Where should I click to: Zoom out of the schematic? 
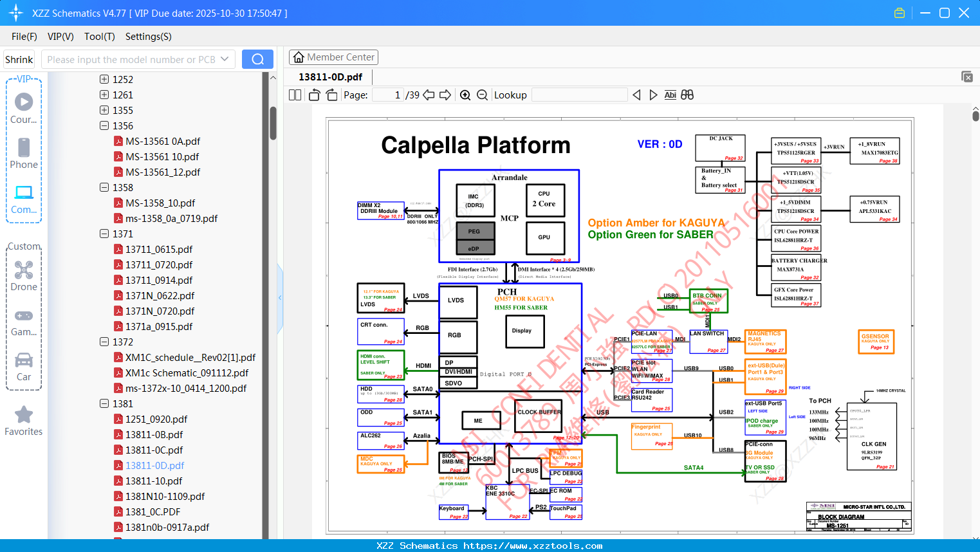click(482, 95)
